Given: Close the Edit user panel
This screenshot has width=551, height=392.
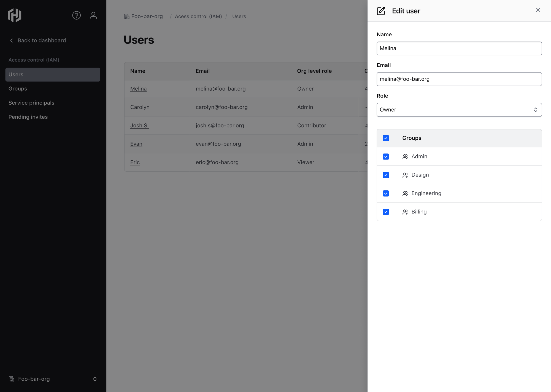Looking at the screenshot, I should 538,10.
